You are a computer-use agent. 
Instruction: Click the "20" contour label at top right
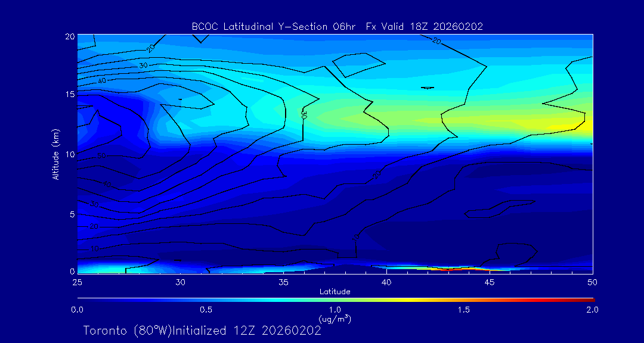(x=436, y=41)
